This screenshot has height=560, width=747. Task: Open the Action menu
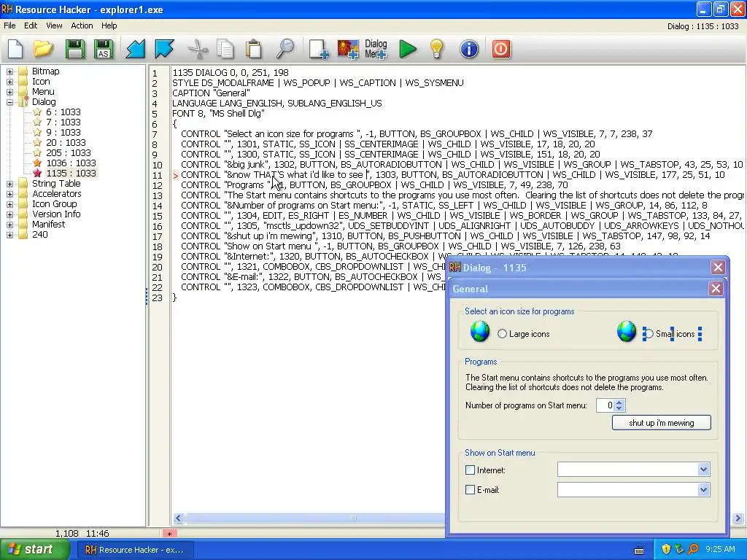[82, 26]
